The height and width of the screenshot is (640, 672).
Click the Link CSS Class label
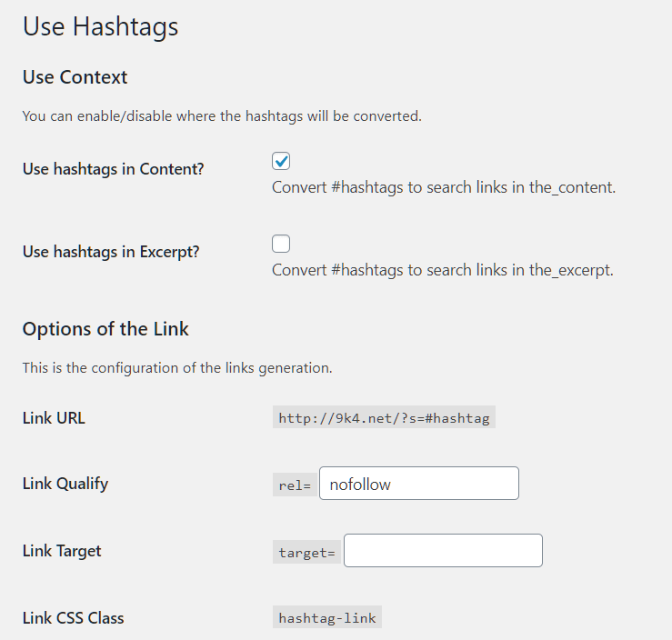(x=73, y=618)
